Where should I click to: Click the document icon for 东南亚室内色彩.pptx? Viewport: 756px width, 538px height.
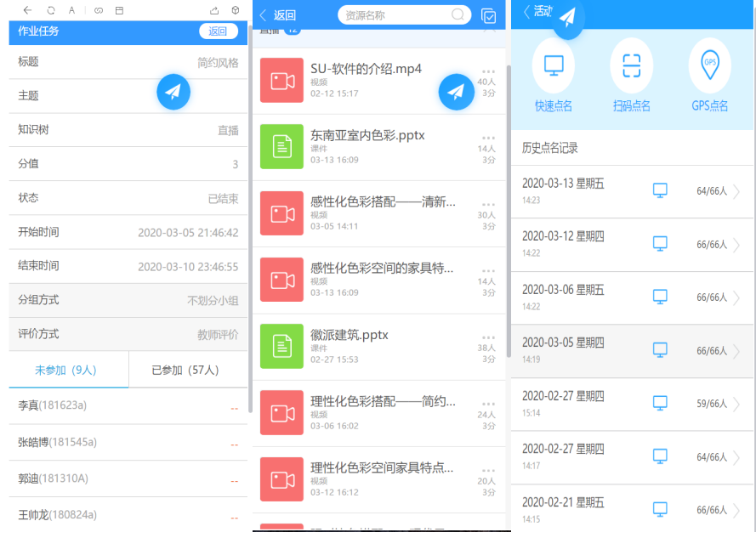pos(281,146)
